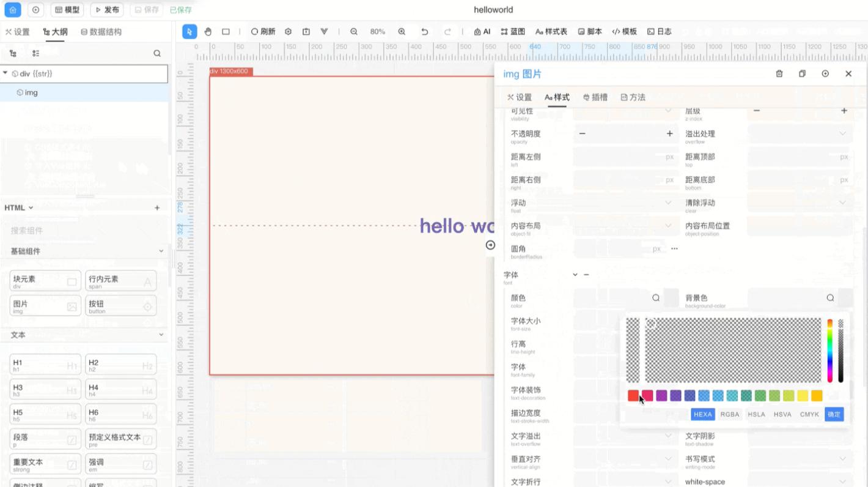
Task: Pick the yellow color swatch
Action: tap(803, 396)
